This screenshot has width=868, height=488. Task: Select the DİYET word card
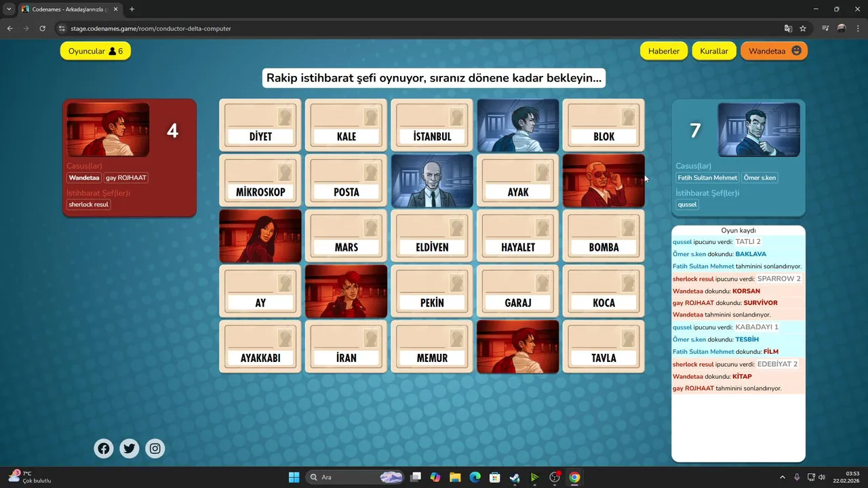pos(260,125)
